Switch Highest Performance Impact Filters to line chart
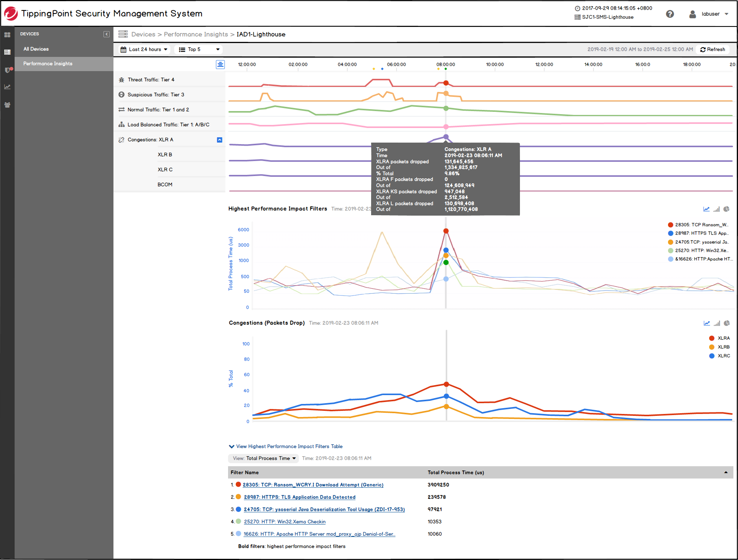Image resolution: width=738 pixels, height=560 pixels. [706, 209]
